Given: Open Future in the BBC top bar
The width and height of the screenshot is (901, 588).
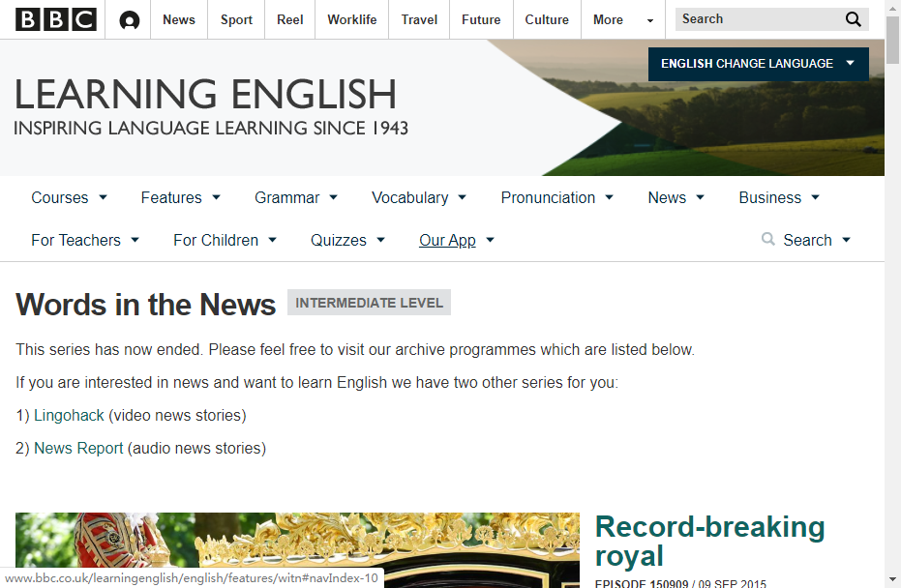Looking at the screenshot, I should click(x=481, y=19).
